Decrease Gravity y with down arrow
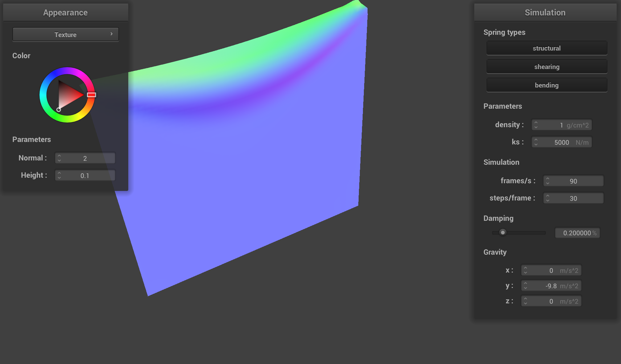Image resolution: width=621 pixels, height=364 pixels. click(x=525, y=288)
